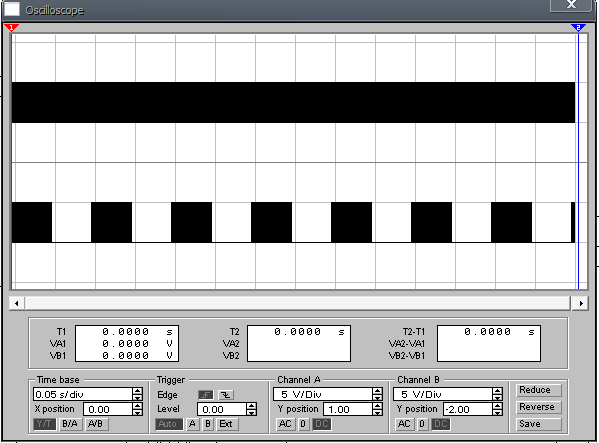Click the 0.05 s/div time base field
Screen dimensions: 599x443
pos(83,394)
